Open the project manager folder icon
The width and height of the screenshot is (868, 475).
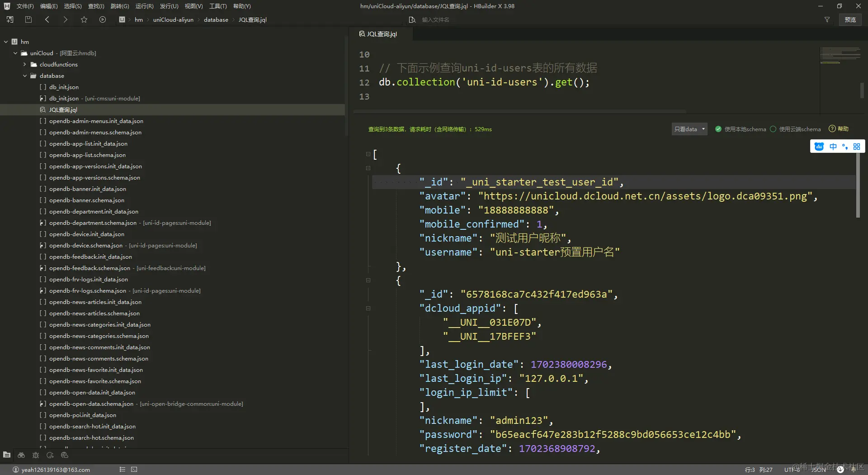(7, 455)
